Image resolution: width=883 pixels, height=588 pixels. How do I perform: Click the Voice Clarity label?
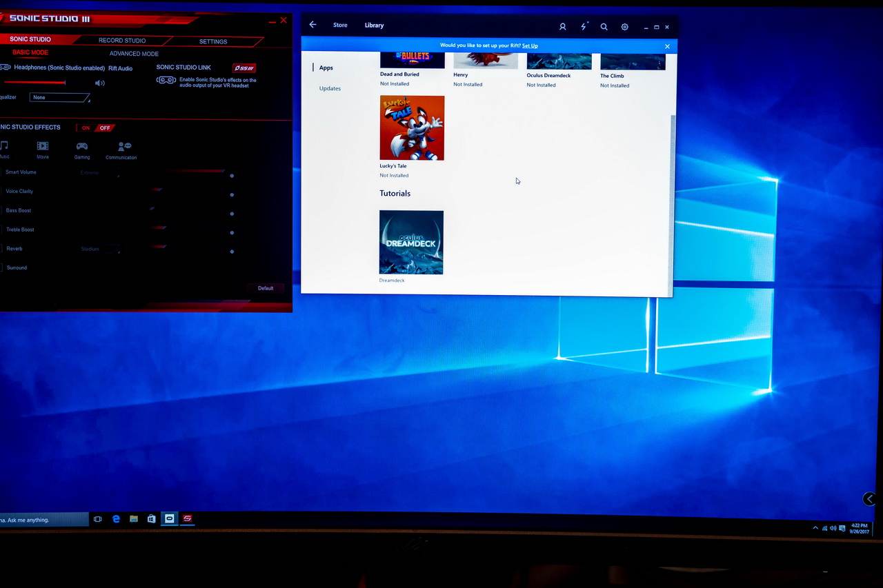point(19,191)
